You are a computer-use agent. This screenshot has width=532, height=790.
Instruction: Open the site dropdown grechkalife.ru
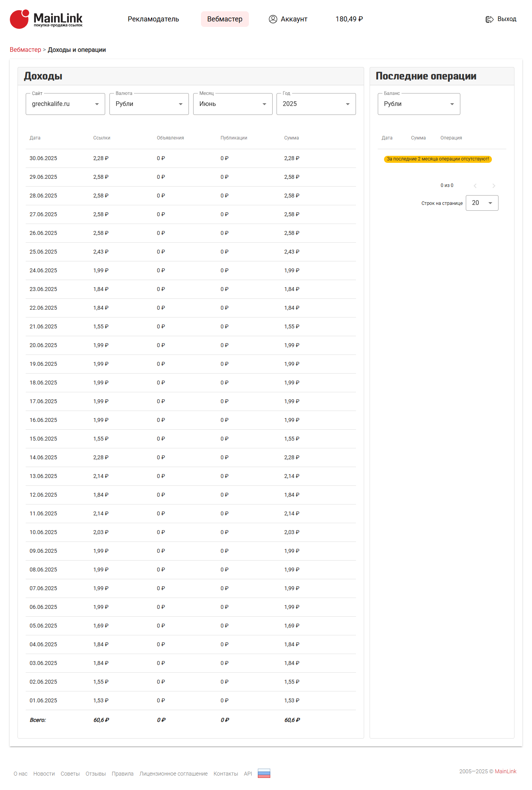coord(65,104)
